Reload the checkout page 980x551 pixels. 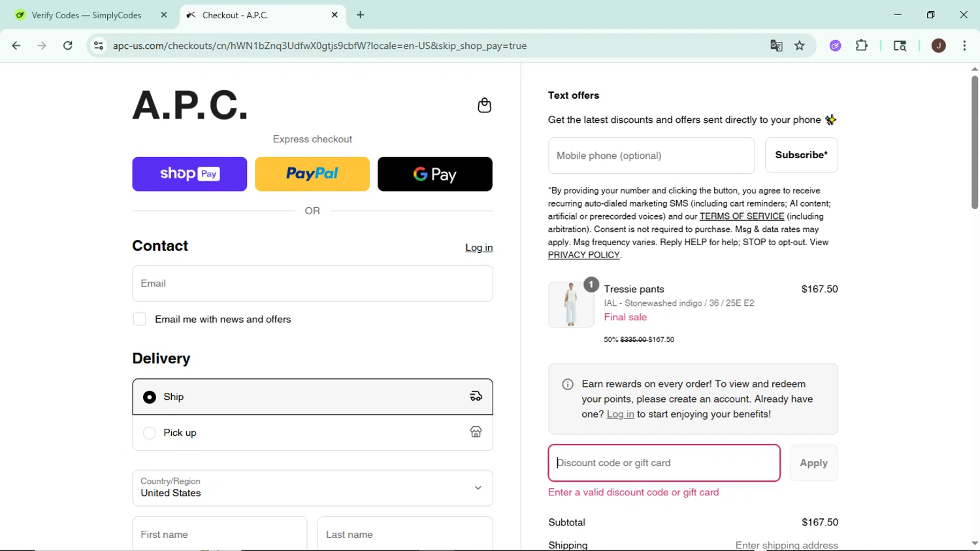(68, 46)
